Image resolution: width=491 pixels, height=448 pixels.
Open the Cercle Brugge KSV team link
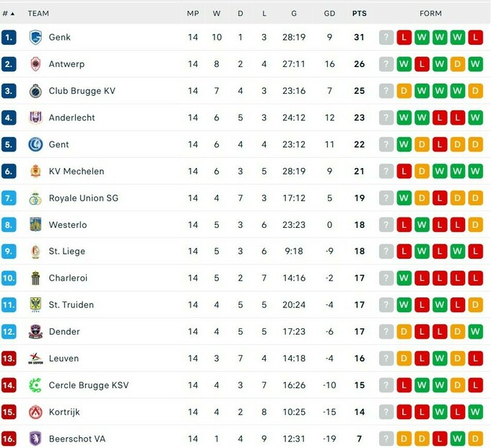(89, 385)
